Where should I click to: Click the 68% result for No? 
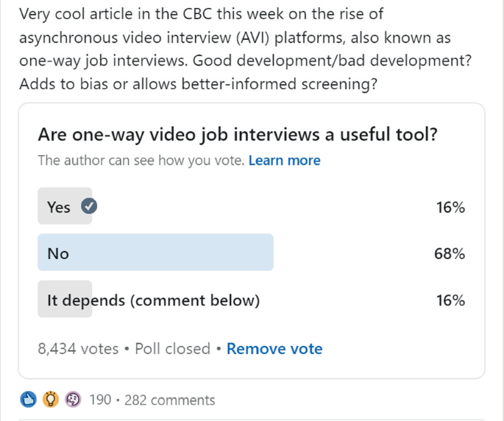450,254
